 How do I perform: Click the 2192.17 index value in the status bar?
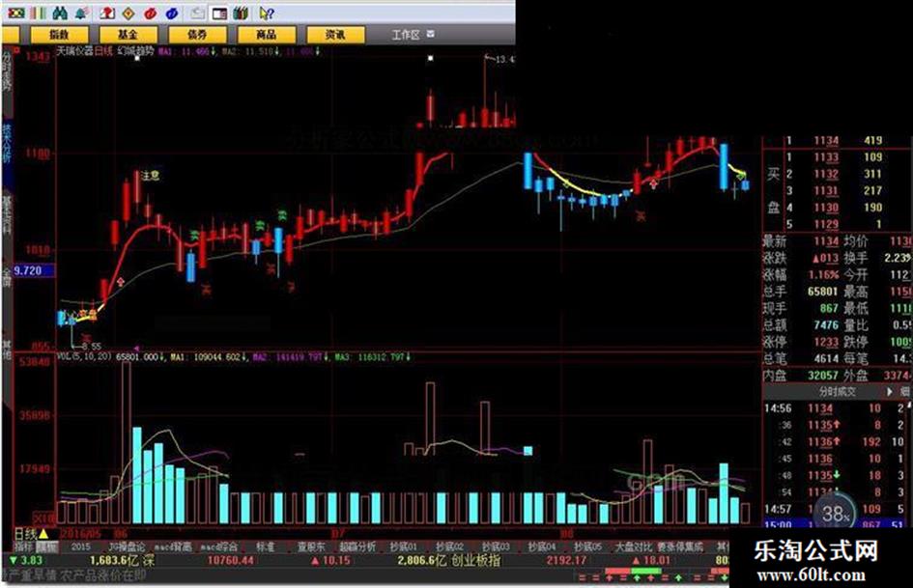pyautogui.click(x=566, y=561)
